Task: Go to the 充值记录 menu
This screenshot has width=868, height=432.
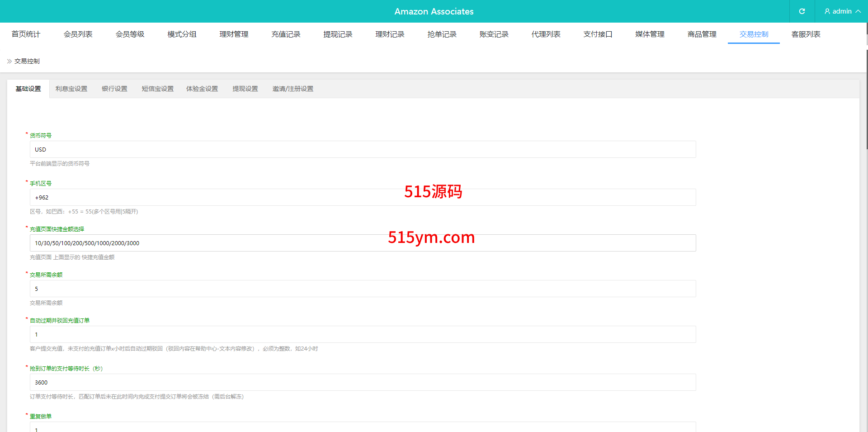Action: point(286,34)
